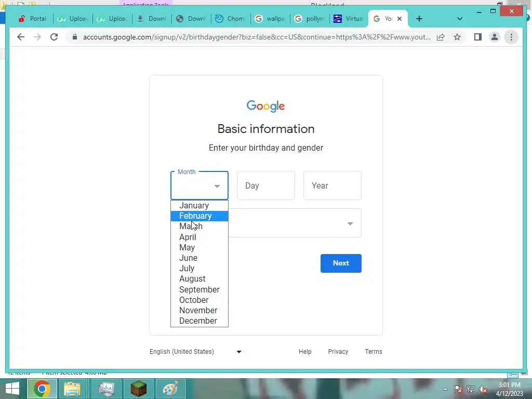Screen dimensions: 532x399
Task: Go back to the previous page
Action: [x=21, y=37]
